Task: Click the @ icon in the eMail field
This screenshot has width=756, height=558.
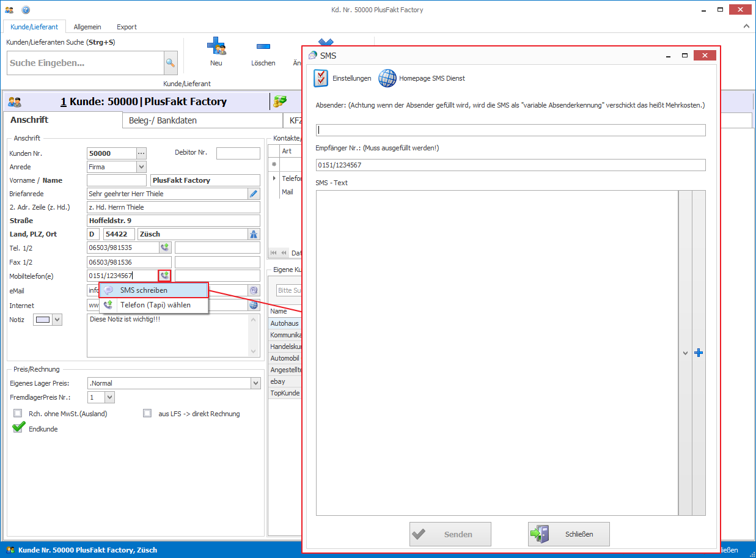Action: tap(254, 290)
